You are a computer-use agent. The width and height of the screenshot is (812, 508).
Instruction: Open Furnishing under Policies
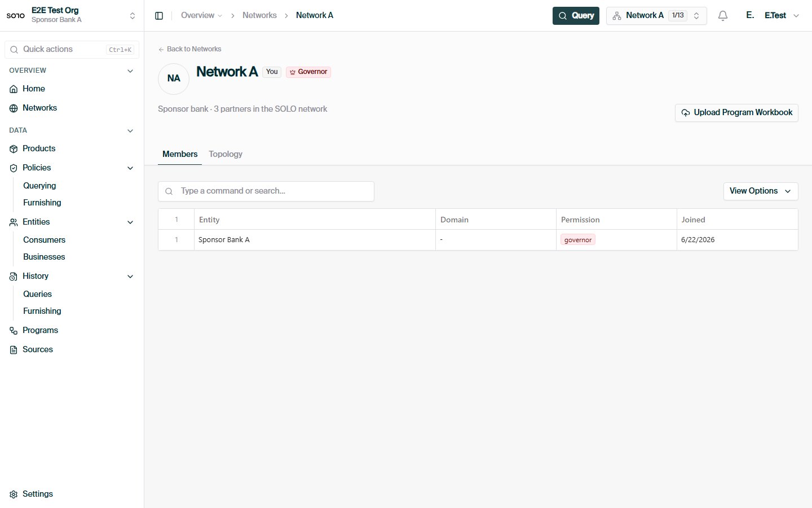(42, 203)
